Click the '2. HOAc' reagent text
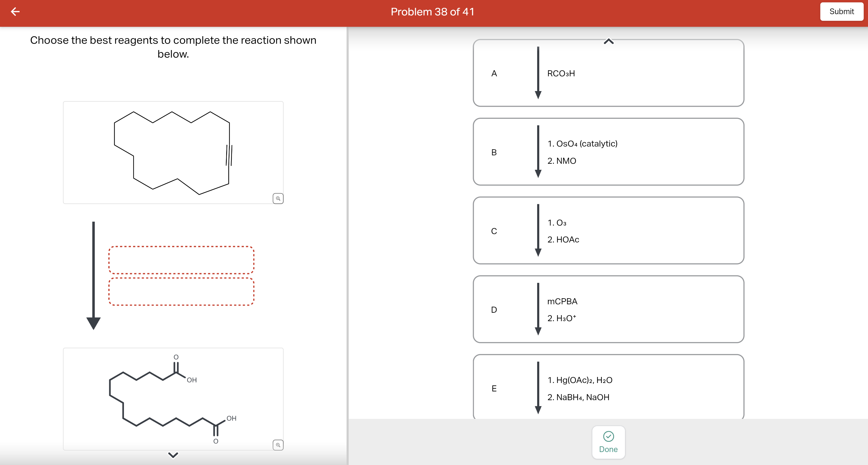 click(x=563, y=239)
